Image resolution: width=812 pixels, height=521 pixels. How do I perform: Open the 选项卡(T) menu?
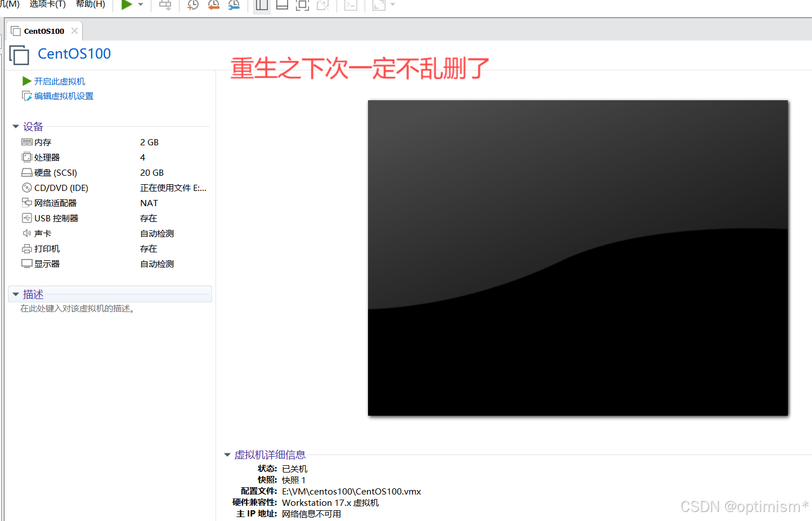(47, 4)
